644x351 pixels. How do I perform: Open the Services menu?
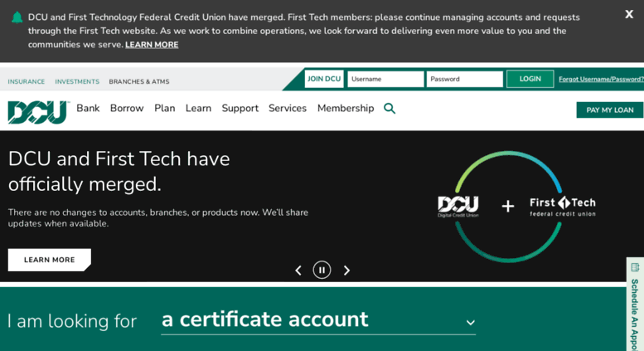pos(288,108)
